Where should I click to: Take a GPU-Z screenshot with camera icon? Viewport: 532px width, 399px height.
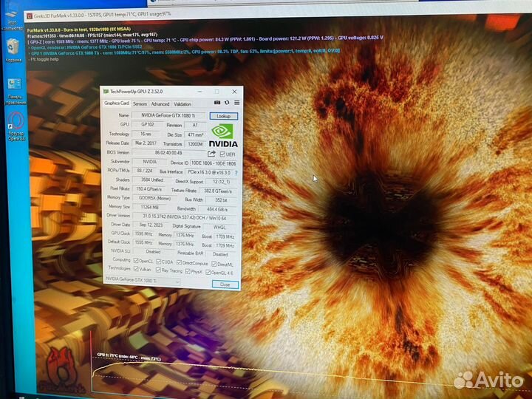217,103
